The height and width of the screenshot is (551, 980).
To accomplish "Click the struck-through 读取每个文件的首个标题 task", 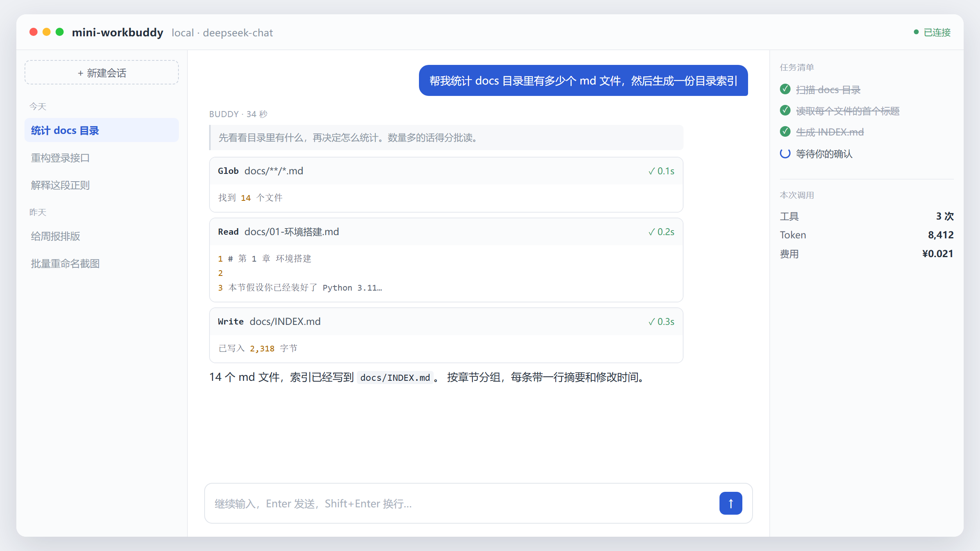I will coord(848,111).
